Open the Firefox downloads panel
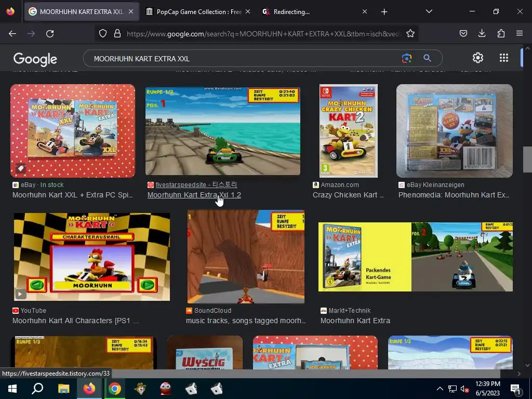 482,33
